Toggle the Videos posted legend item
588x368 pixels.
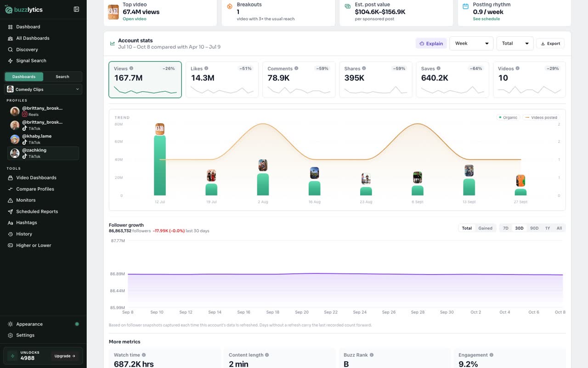pos(541,118)
